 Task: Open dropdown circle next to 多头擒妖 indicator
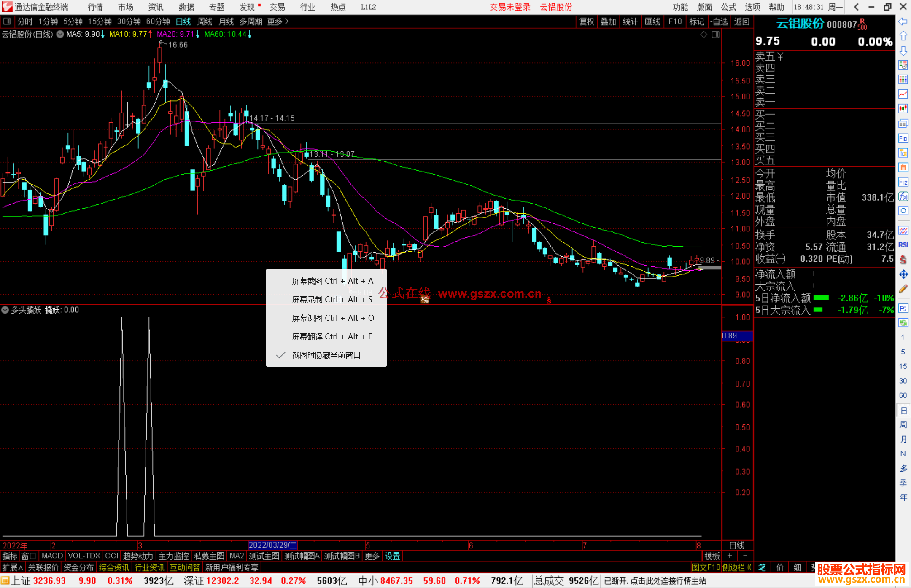(x=5, y=310)
